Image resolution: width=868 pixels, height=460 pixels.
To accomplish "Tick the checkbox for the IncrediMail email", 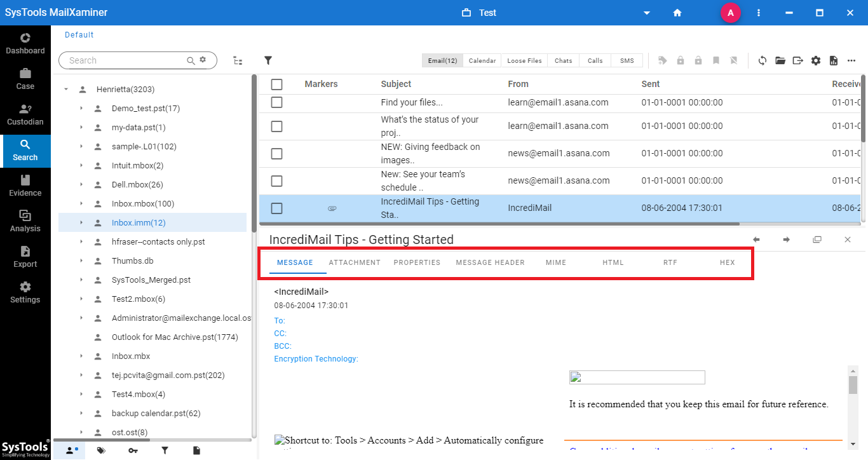I will click(276, 208).
